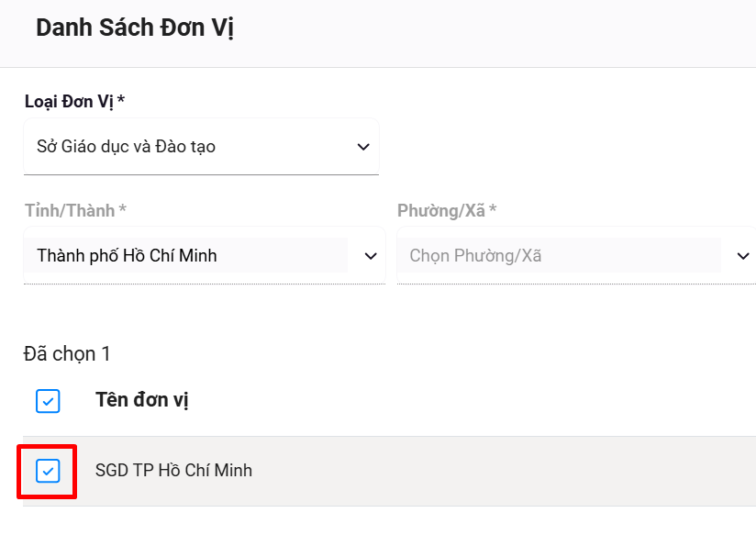Open the Sở Giáo dục và Đào tạo dropdown
This screenshot has width=756, height=535.
point(193,147)
